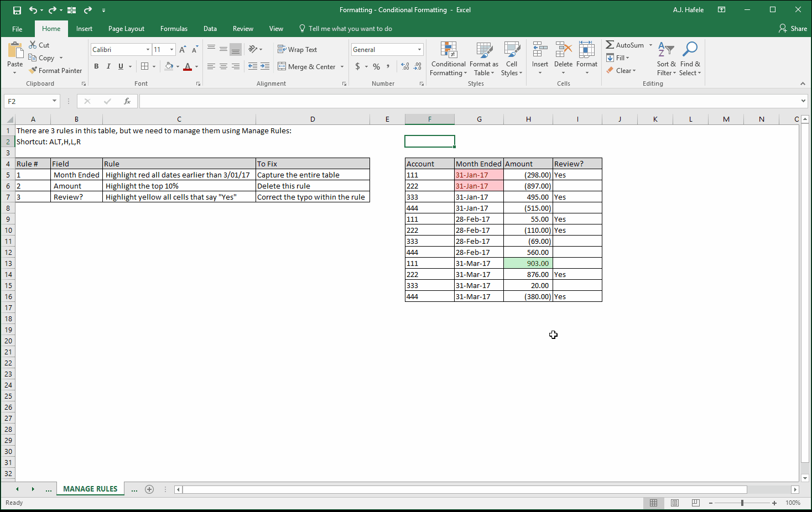Screen dimensions: 812x512
Task: Expand Merge & Center options arrow
Action: pos(342,66)
